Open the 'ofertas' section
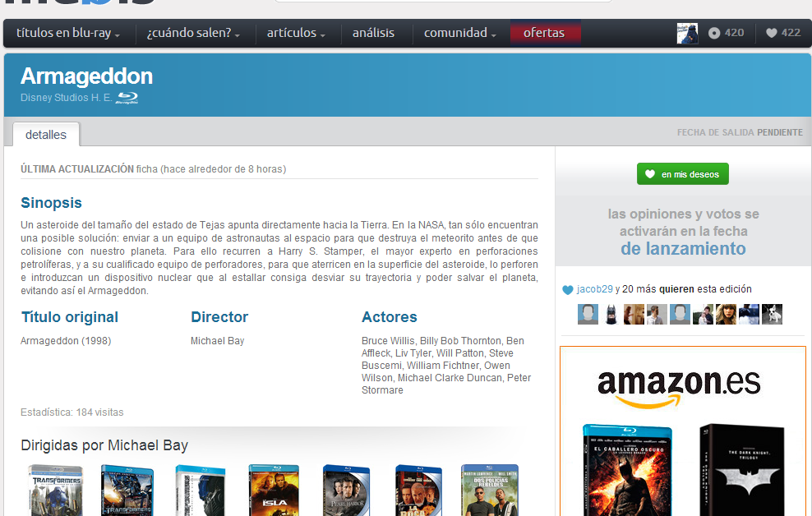The width and height of the screenshot is (812, 516). coord(544,33)
